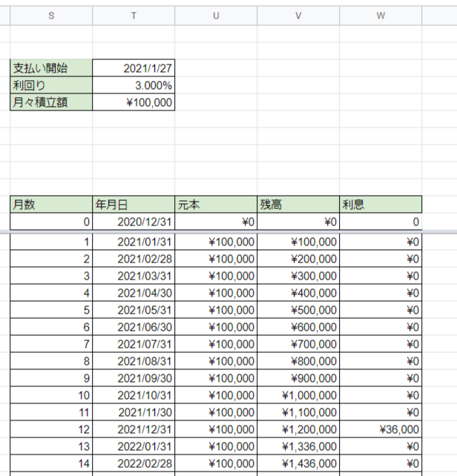457x476 pixels.
Task: Click the start date cell 2021/1/27
Action: tap(134, 68)
